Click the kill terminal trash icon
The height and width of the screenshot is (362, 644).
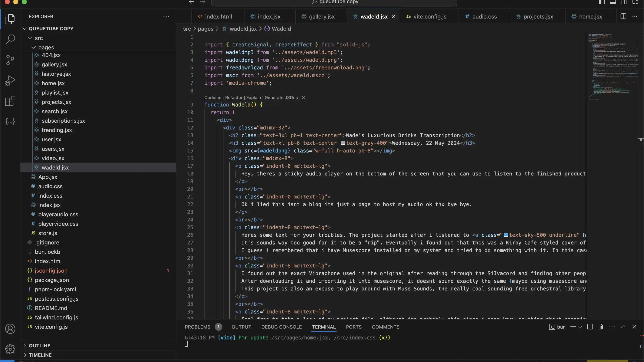pyautogui.click(x=601, y=327)
